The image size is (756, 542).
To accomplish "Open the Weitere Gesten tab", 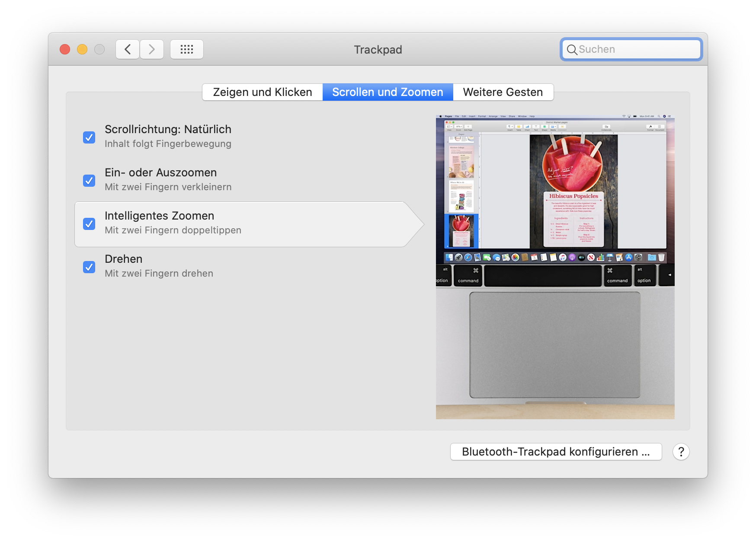I will pyautogui.click(x=503, y=92).
